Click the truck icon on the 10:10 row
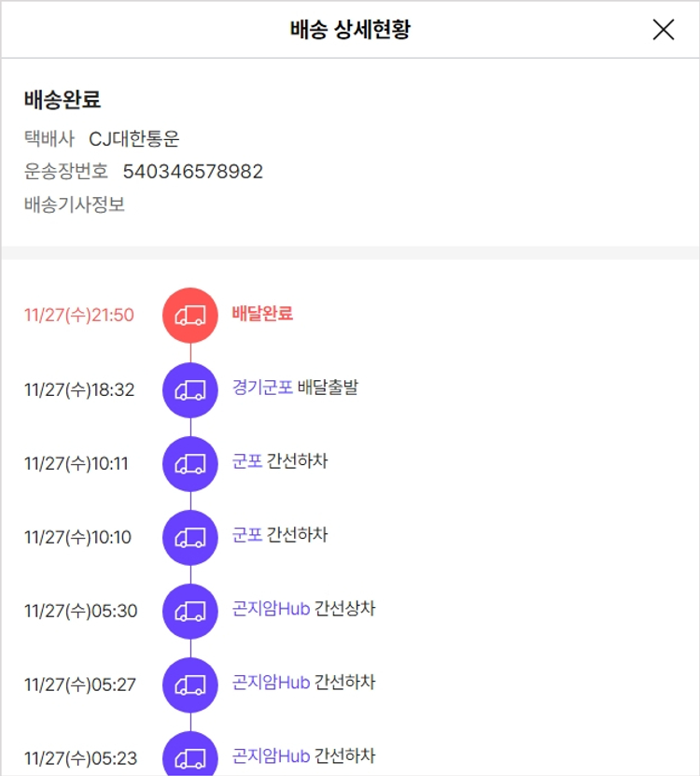This screenshot has width=700, height=776. [190, 537]
